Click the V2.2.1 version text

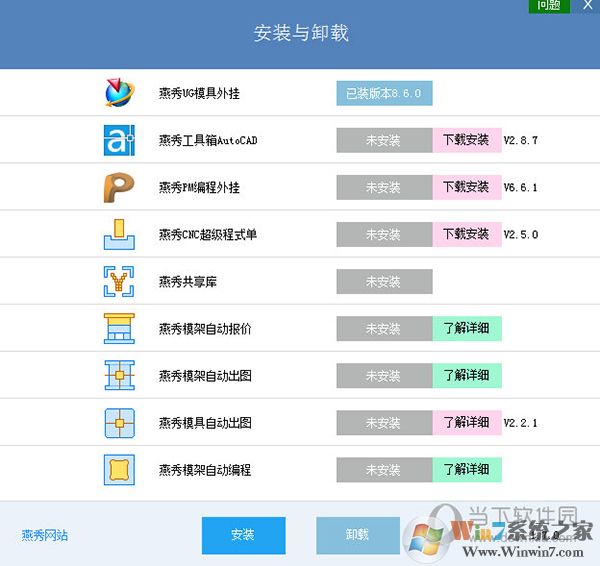coord(521,423)
